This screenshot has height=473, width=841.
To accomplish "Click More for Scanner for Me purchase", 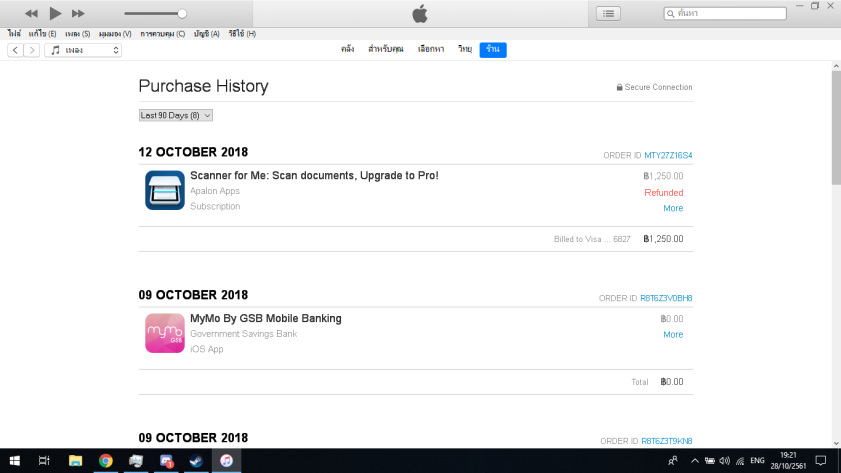I will click(673, 208).
